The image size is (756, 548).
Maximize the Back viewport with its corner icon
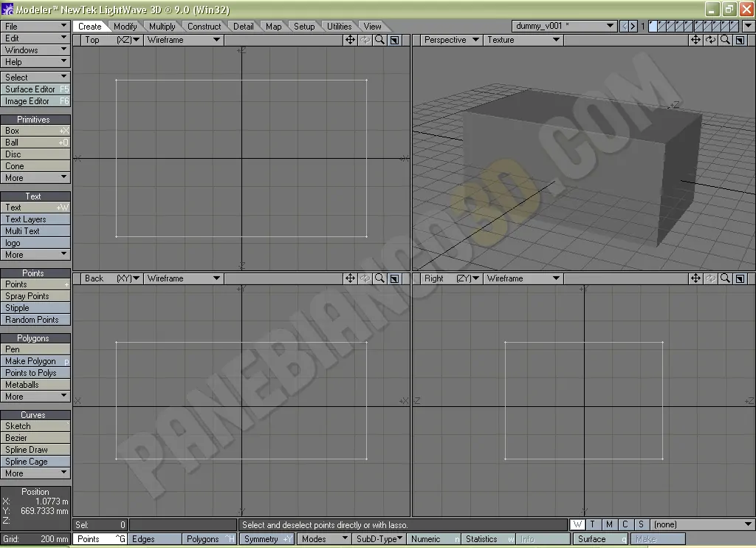coord(394,278)
